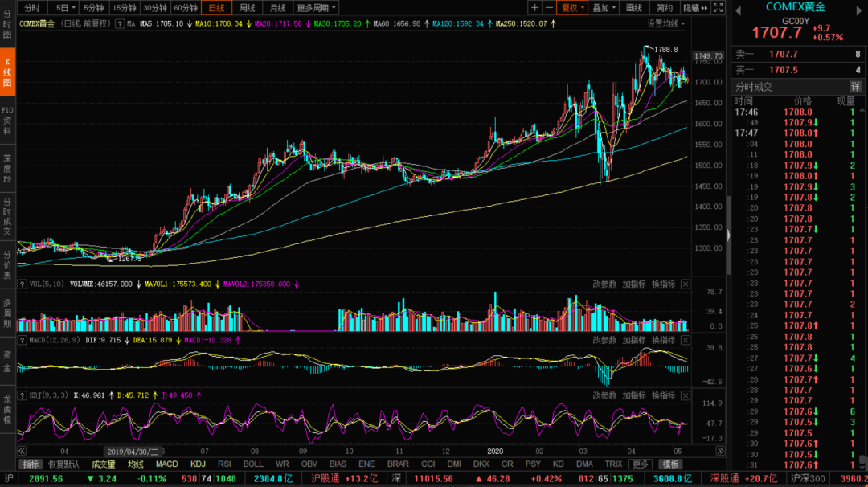Click chart vertical scrollbar thumb
The image size is (868, 487).
(x=728, y=235)
